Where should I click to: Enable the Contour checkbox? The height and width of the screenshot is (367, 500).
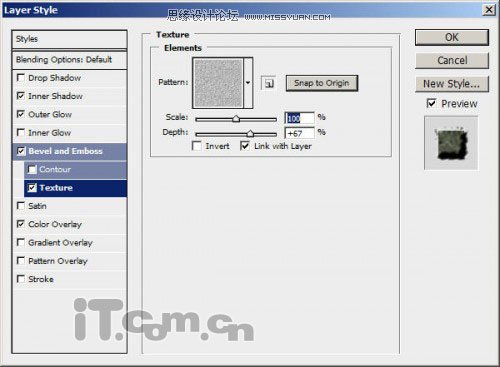coord(32,169)
